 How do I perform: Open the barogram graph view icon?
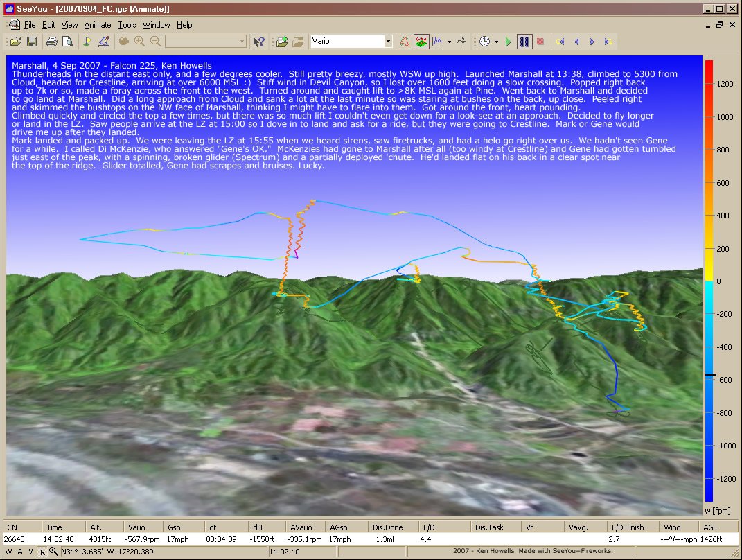437,42
